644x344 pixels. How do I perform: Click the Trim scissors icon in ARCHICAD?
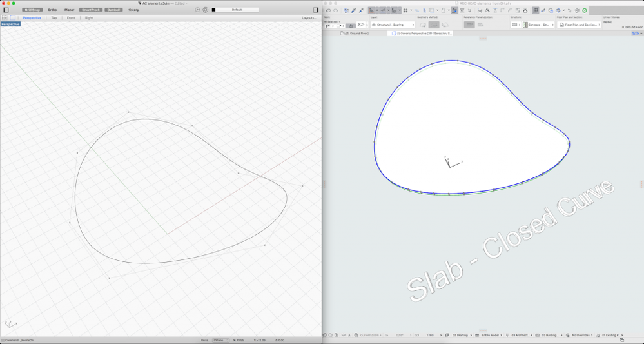[480, 11]
